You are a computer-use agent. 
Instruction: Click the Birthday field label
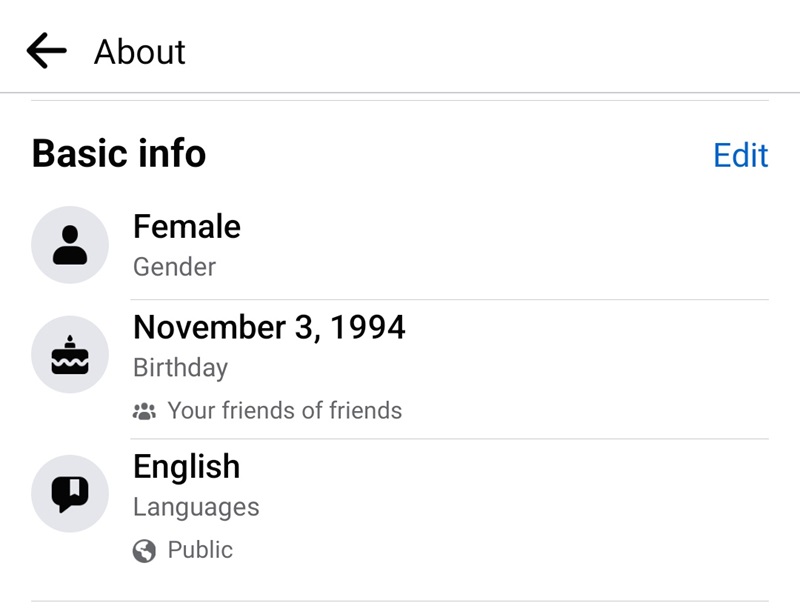click(x=180, y=368)
